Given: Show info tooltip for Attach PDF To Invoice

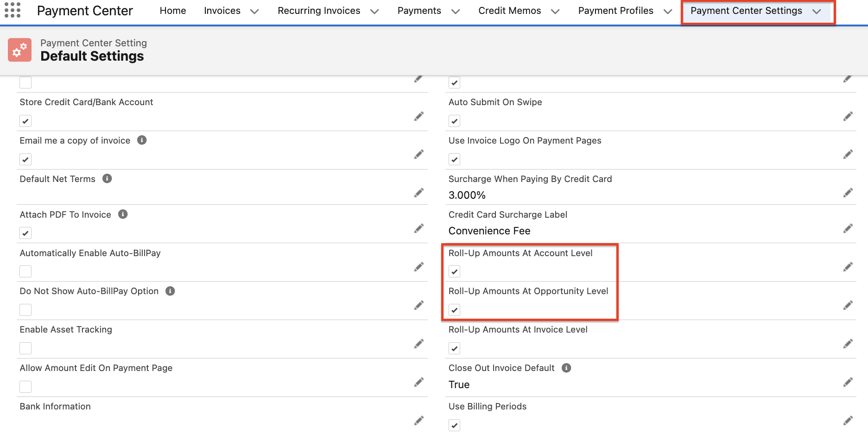Looking at the screenshot, I should tap(123, 214).
